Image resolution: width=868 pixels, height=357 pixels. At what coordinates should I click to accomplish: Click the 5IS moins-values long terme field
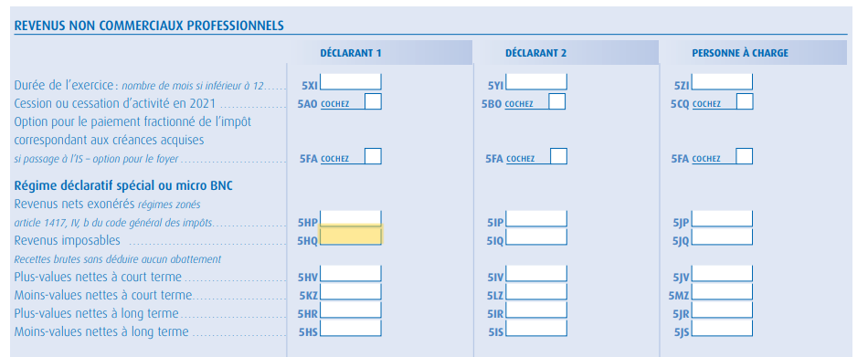[x=536, y=328]
